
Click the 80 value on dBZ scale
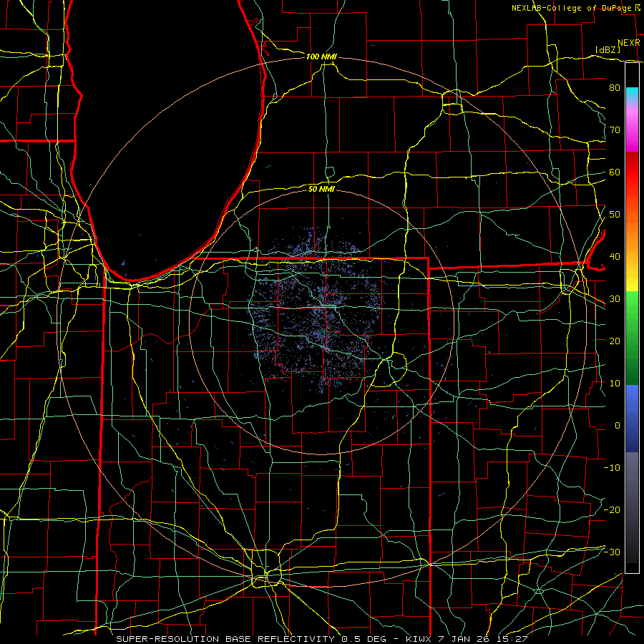(x=615, y=87)
